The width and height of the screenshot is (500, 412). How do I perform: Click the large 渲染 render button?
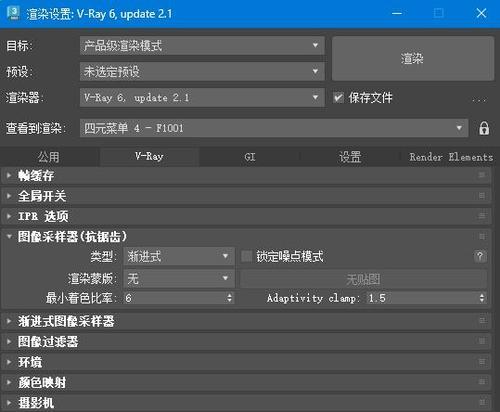[413, 59]
